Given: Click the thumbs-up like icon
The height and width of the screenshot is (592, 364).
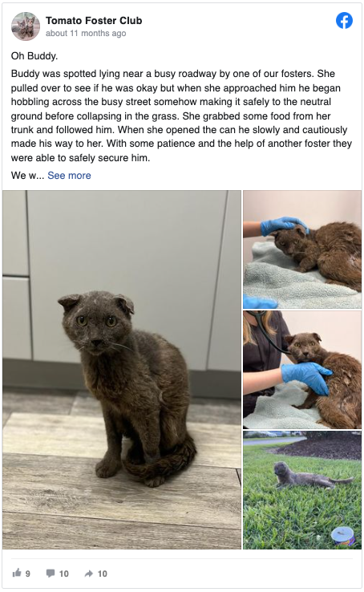Looking at the screenshot, I should pyautogui.click(x=17, y=573).
